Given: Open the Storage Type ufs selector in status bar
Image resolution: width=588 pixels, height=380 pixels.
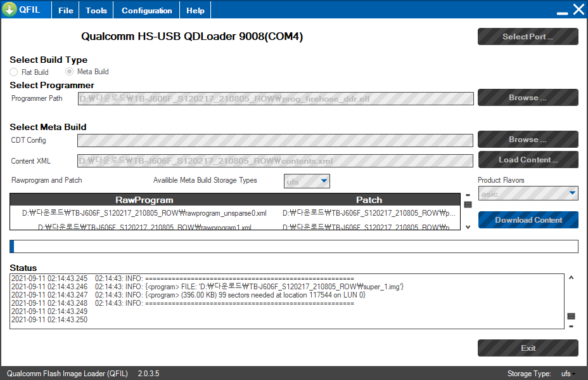Looking at the screenshot, I should (x=568, y=374).
